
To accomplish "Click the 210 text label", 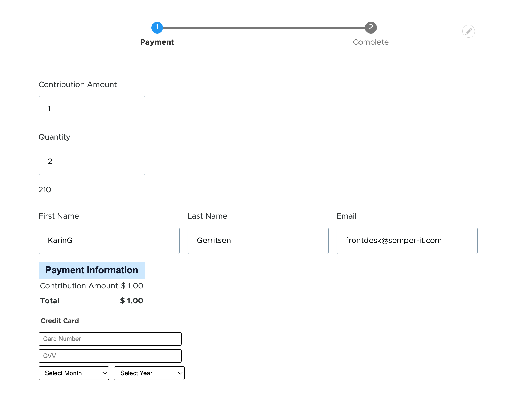I will pos(45,190).
